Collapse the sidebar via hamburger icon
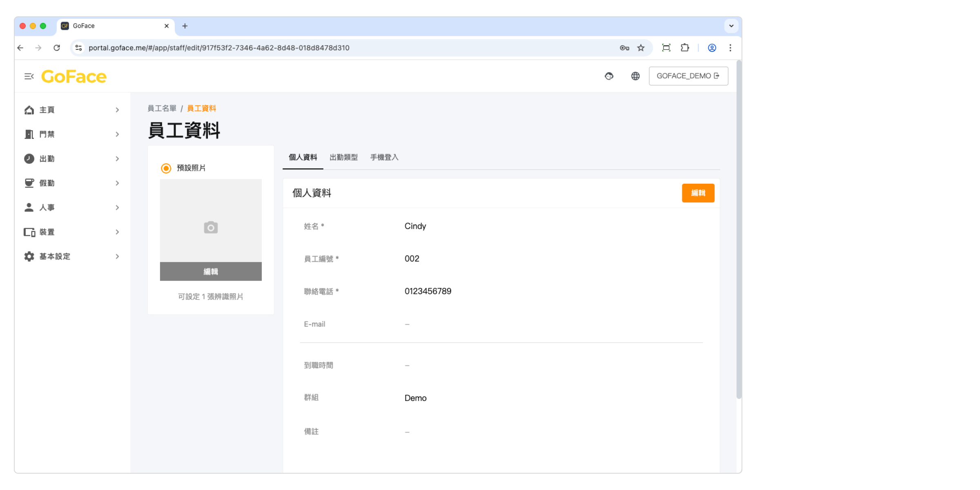Screen dimensions: 980x490 click(29, 76)
